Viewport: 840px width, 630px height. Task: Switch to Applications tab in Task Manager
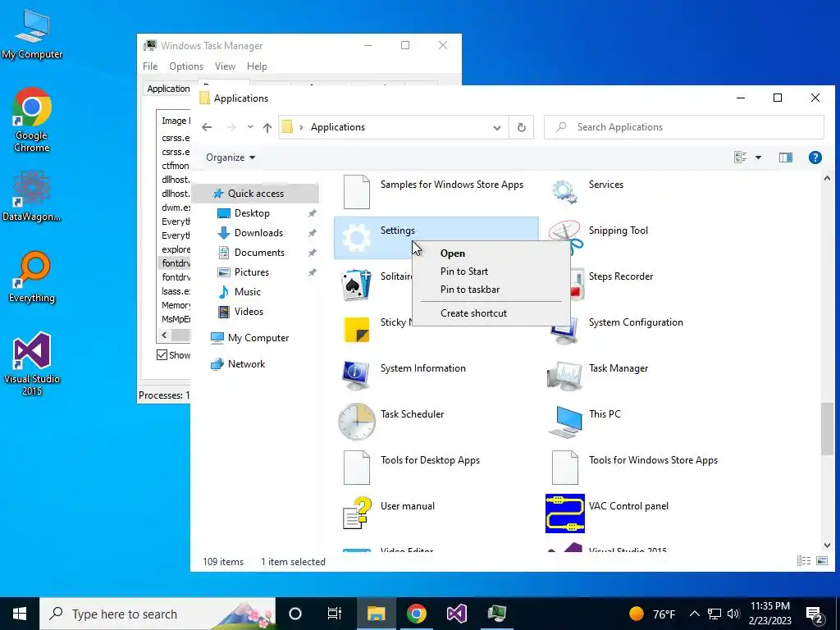[167, 89]
